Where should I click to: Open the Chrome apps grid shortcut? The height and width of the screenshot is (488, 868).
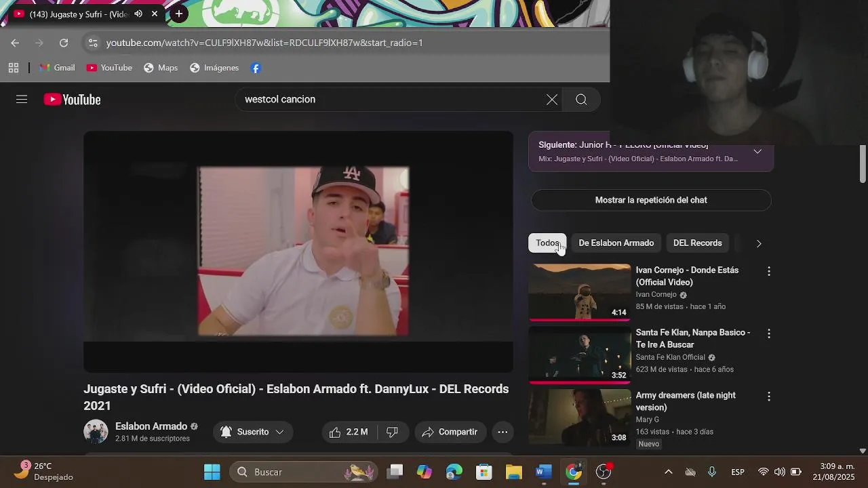(x=13, y=68)
